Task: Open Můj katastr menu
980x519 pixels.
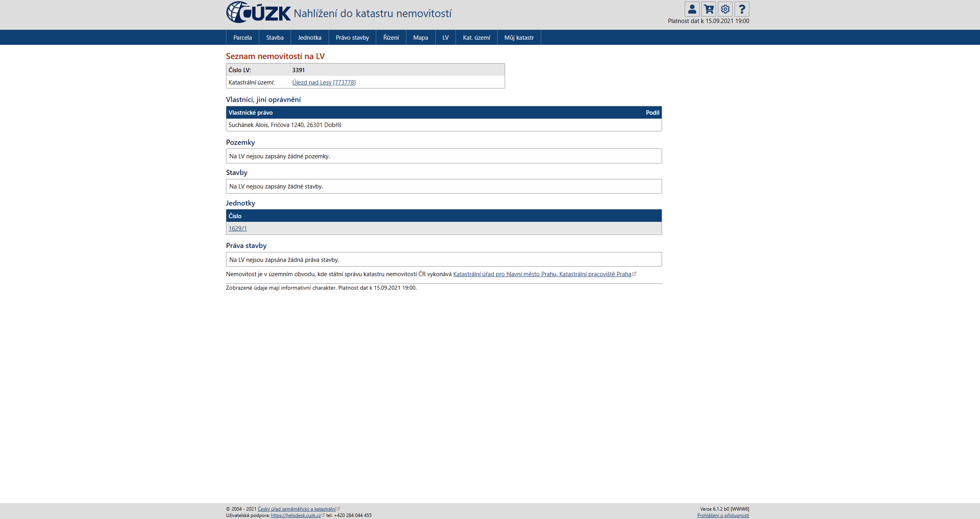Action: pyautogui.click(x=519, y=38)
